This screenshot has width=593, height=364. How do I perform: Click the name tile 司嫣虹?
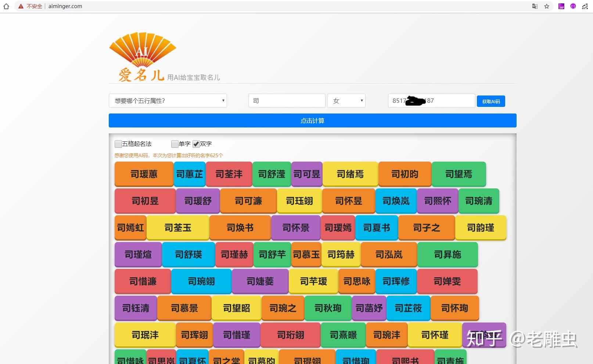pos(130,228)
